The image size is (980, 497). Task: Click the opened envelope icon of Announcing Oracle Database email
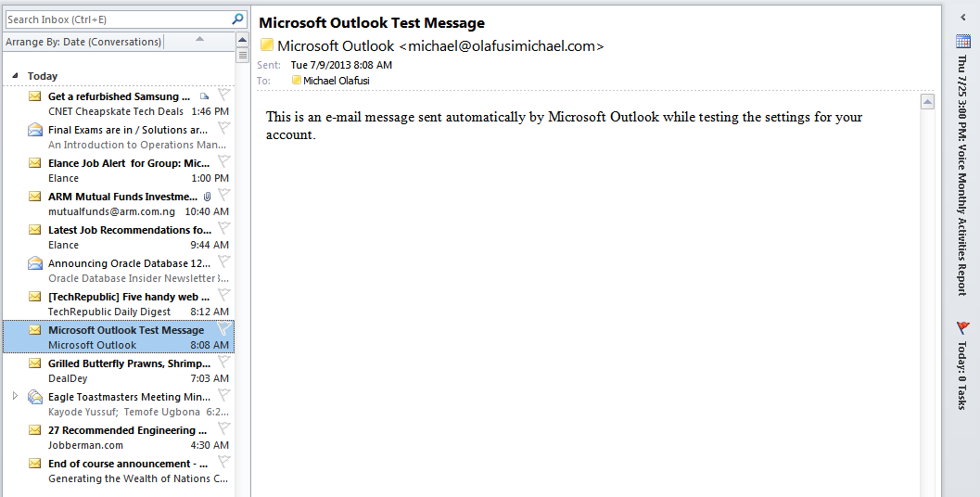tap(35, 262)
